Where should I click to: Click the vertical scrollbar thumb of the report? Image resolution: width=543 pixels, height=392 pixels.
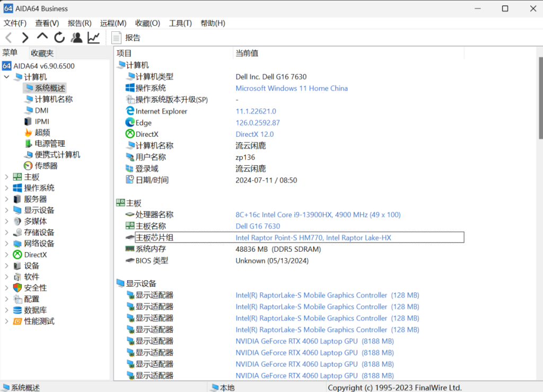pos(540,99)
